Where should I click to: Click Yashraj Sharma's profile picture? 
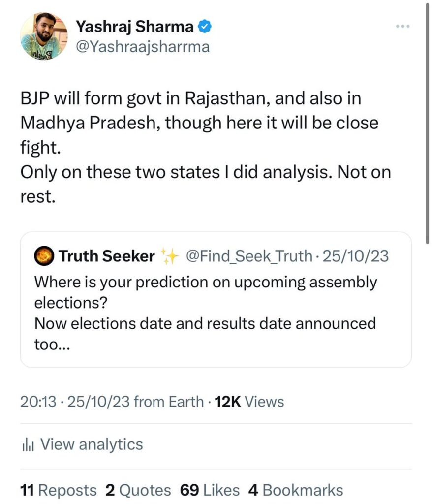tap(44, 36)
